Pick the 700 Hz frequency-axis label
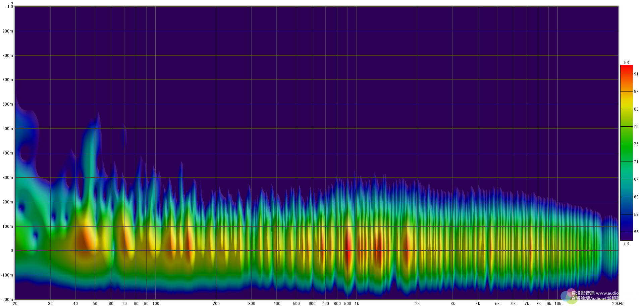The width and height of the screenshot is (644, 308). 326,304
